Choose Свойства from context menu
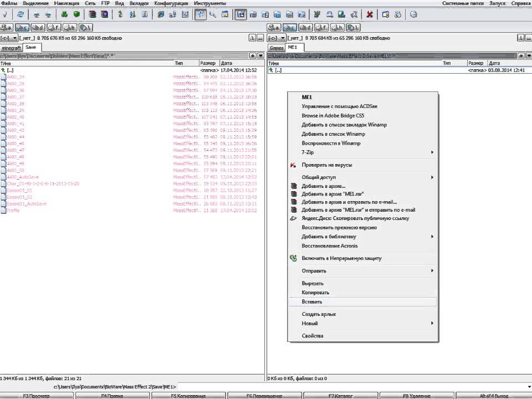The width and height of the screenshot is (532, 399). [x=363, y=336]
